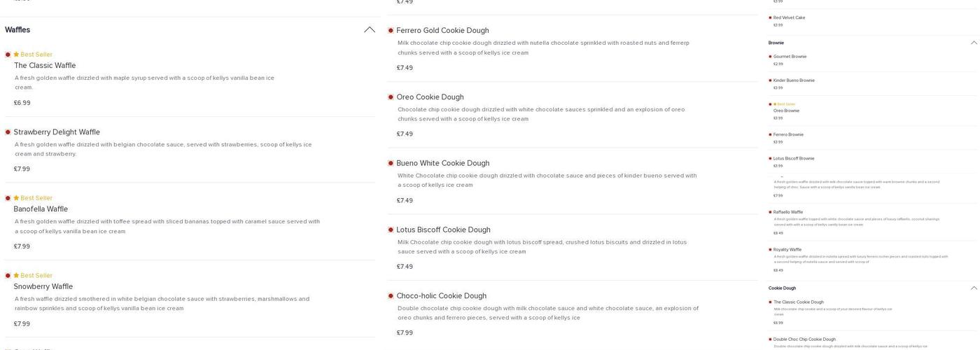The height and width of the screenshot is (350, 980).
Task: Click the red dot next to Choco-holic Cookie Dough
Action: coord(391,296)
